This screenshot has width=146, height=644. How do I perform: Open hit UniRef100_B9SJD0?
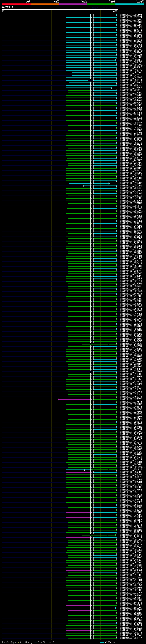(131, 25)
